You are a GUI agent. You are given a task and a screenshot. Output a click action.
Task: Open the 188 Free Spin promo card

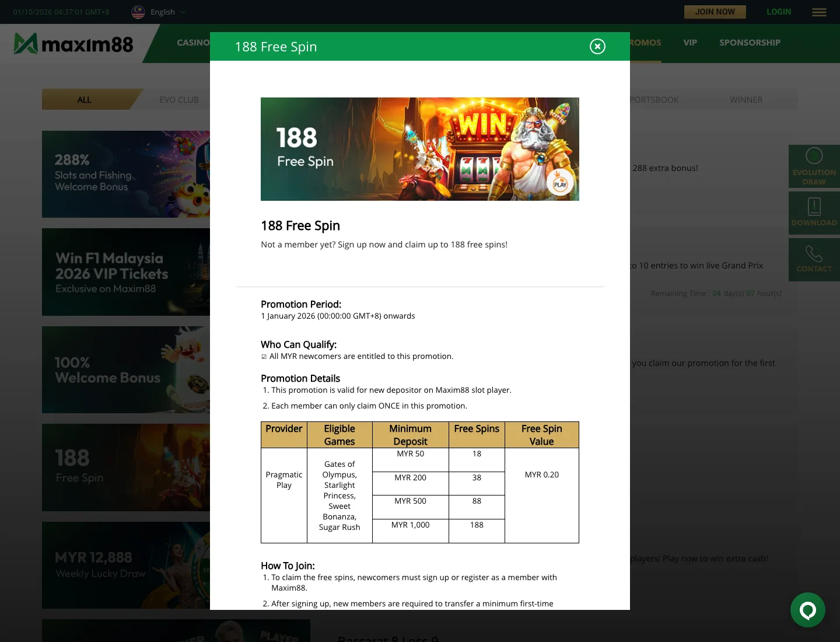point(126,467)
